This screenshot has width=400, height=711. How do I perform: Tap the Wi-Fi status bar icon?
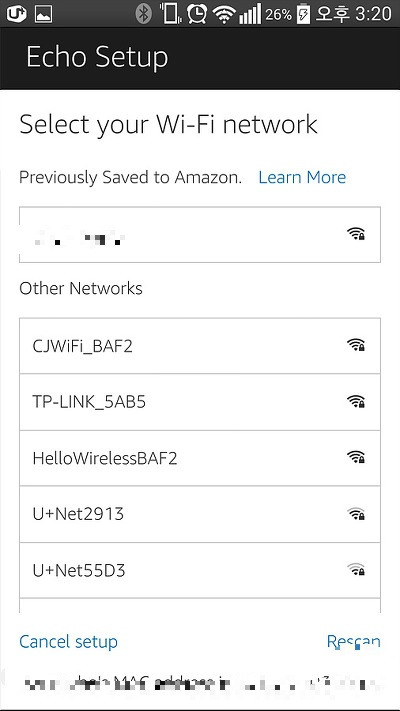[224, 15]
